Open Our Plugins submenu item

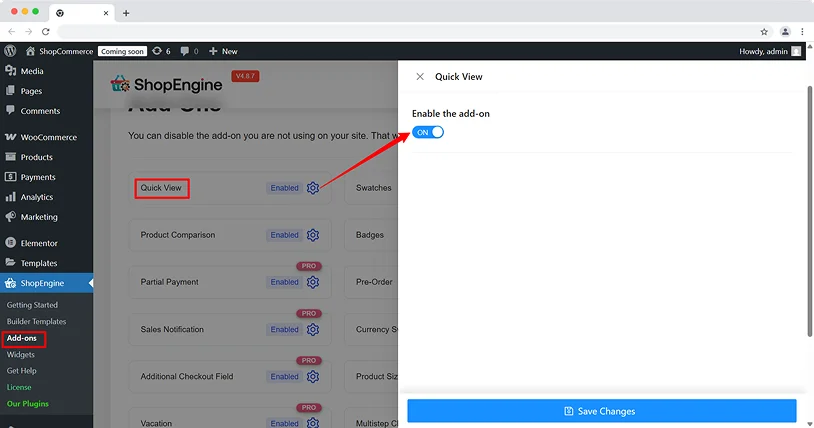point(28,404)
